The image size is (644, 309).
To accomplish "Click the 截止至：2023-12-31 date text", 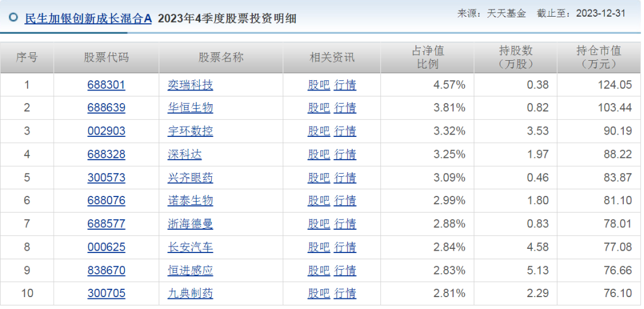I will 581,14.
